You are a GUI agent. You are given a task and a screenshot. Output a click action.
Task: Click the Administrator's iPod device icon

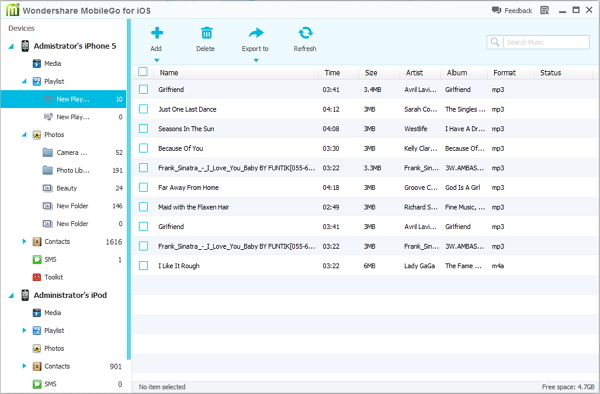(25, 295)
